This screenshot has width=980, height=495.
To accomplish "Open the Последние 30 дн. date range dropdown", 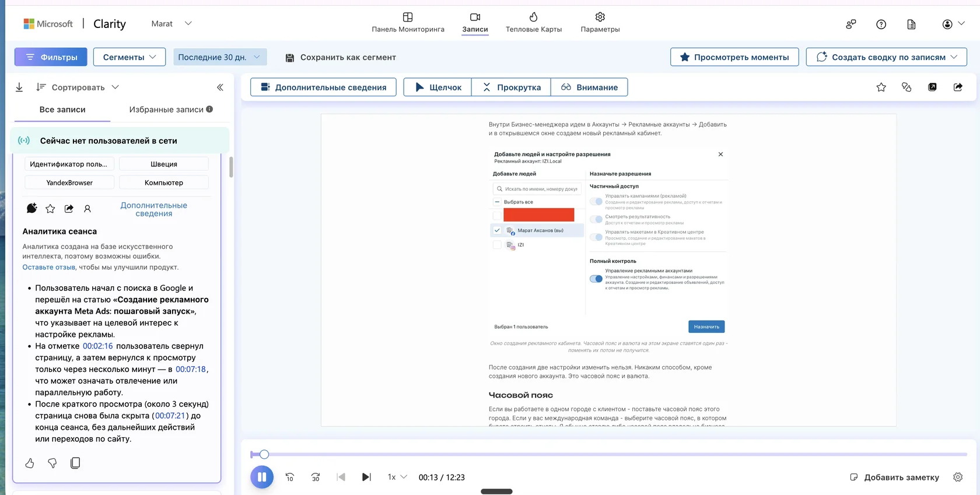I will (x=220, y=57).
